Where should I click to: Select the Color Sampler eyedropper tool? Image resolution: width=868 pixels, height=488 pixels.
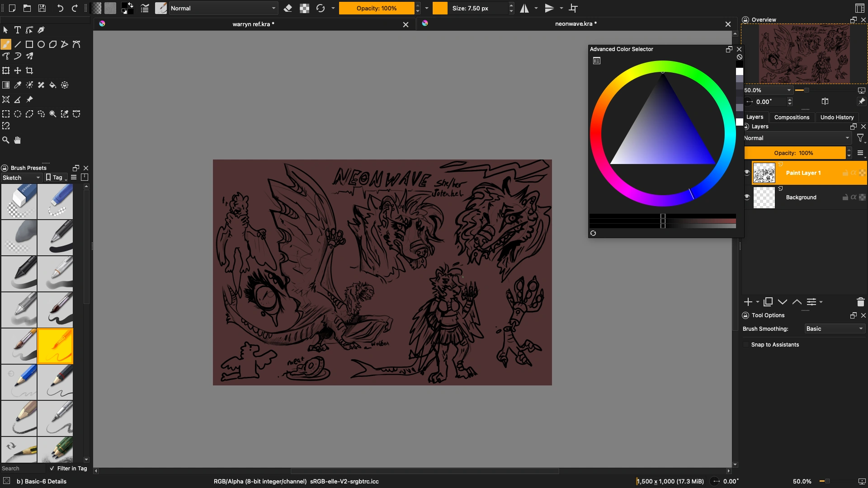tap(18, 85)
